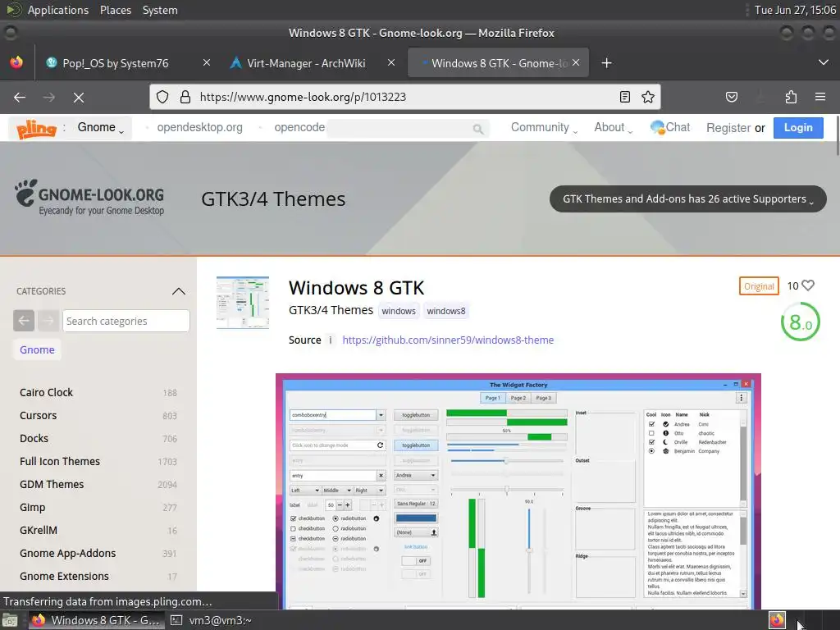Viewport: 840px width, 630px height.
Task: Open the list all tabs chevron
Action: point(824,62)
